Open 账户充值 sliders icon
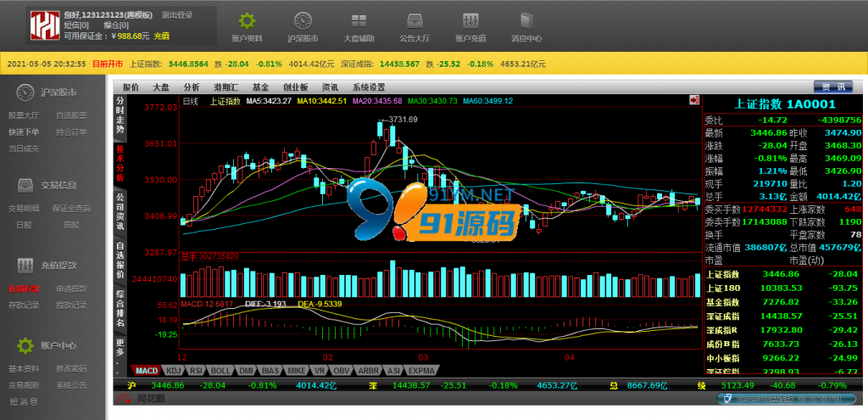868x420 pixels. tap(470, 21)
